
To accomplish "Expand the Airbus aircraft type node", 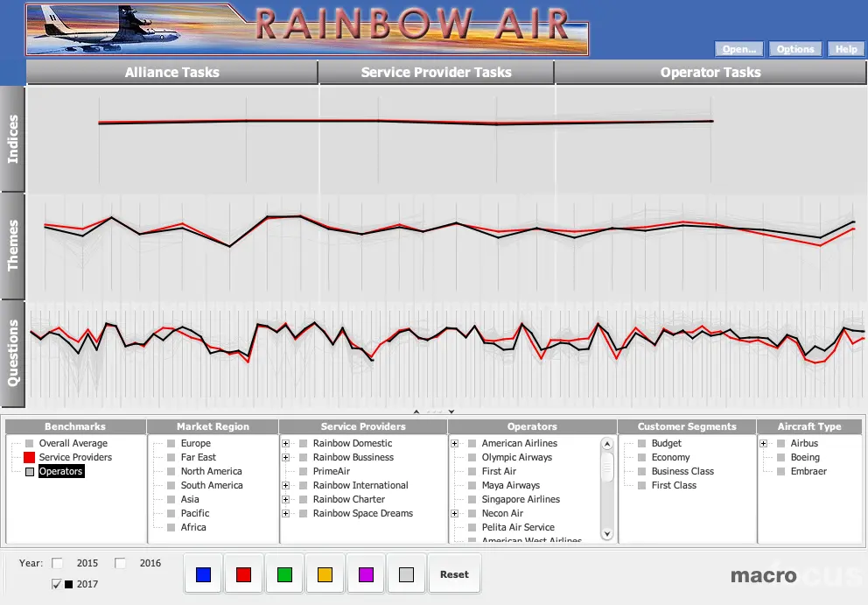I will pos(764,443).
